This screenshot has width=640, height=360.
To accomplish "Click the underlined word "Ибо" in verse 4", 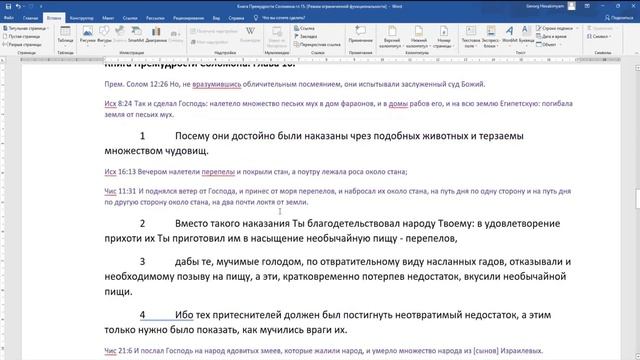I will point(184,315).
